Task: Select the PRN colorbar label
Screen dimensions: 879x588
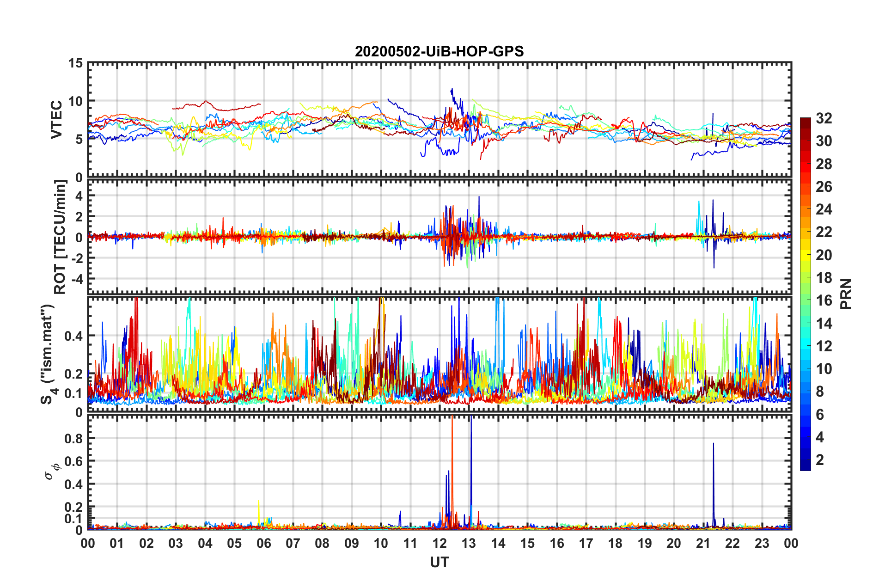Action: pyautogui.click(x=846, y=294)
